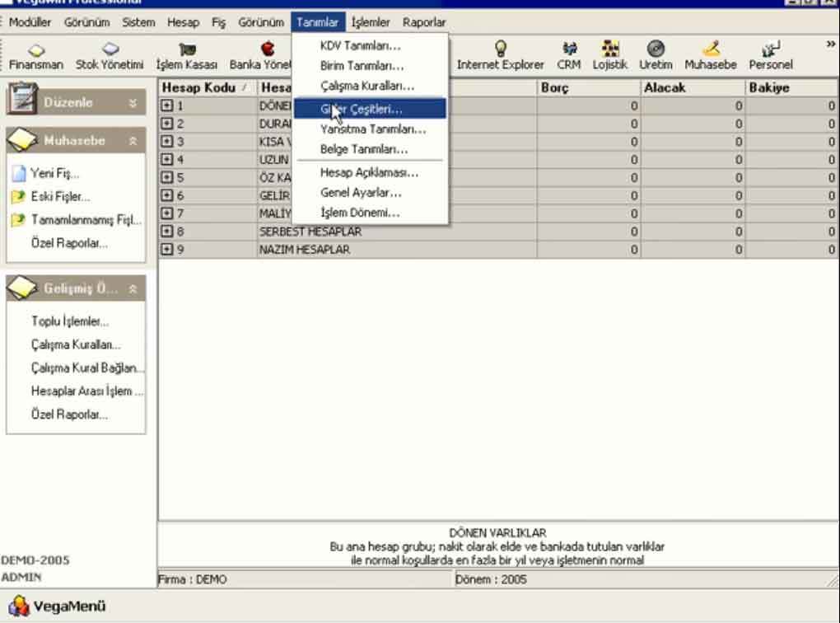Viewport: 840px width, 623px height.
Task: Select the highlighted Gider Çeşitleri entry
Action: 371,109
